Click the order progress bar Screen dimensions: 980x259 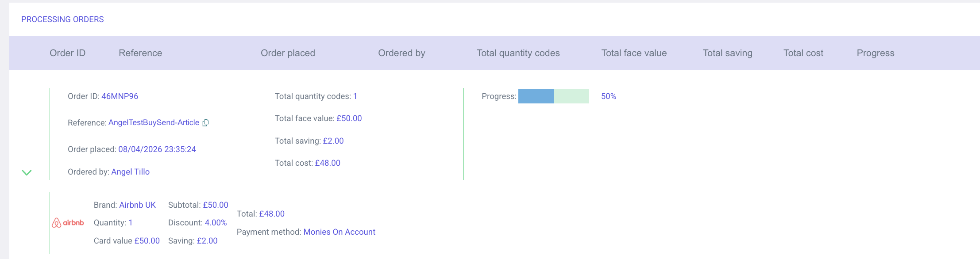553,96
